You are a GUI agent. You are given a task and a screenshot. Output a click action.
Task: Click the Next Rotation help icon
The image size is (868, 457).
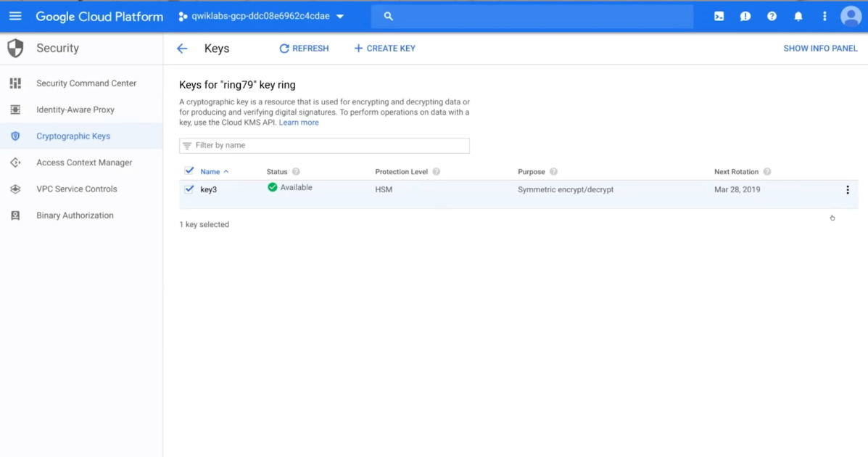coord(767,172)
